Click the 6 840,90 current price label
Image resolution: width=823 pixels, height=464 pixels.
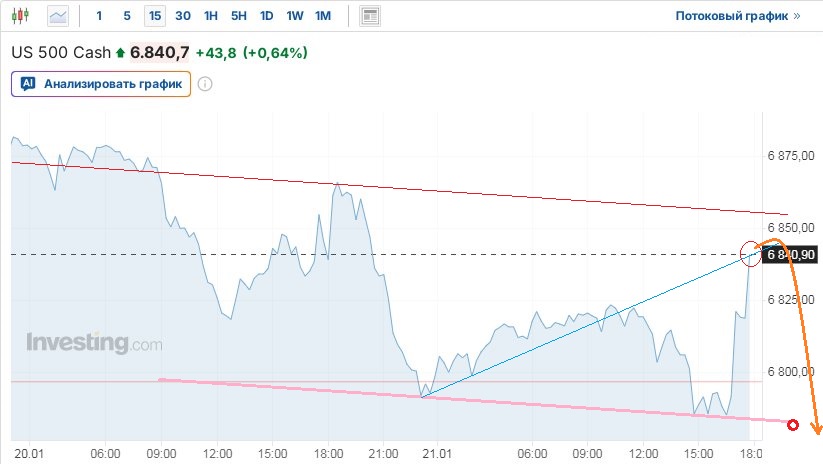tap(791, 255)
